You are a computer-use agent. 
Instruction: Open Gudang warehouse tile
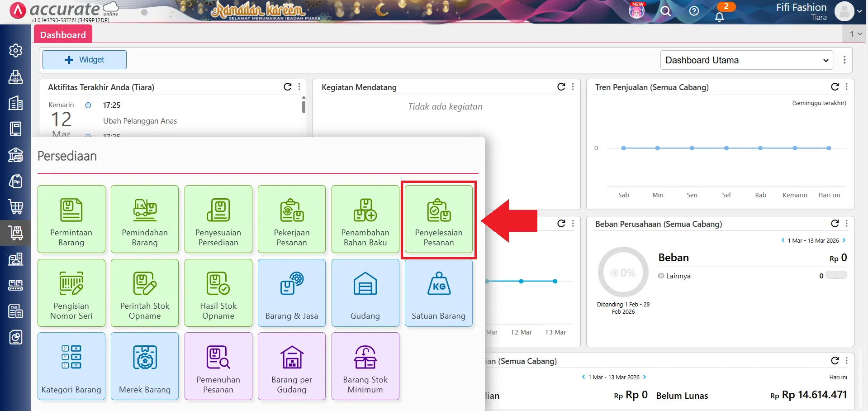coord(365,293)
